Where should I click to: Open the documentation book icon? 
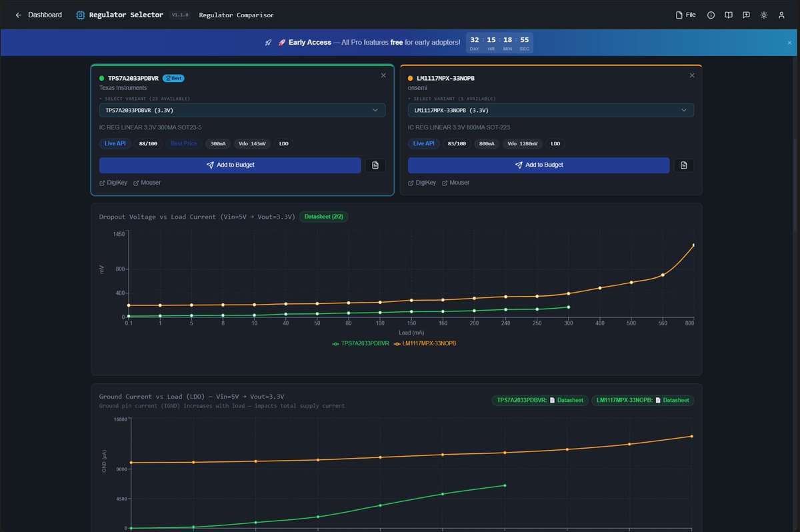[729, 15]
